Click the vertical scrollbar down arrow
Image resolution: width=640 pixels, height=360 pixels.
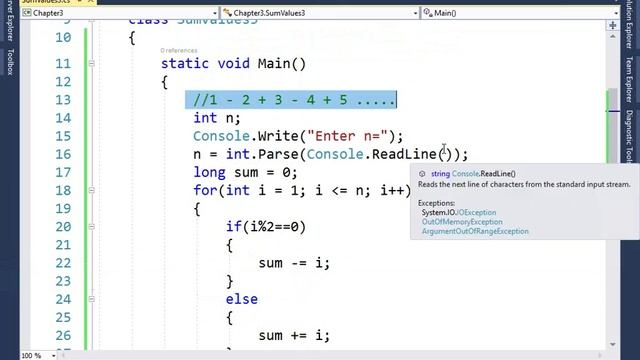point(613,344)
